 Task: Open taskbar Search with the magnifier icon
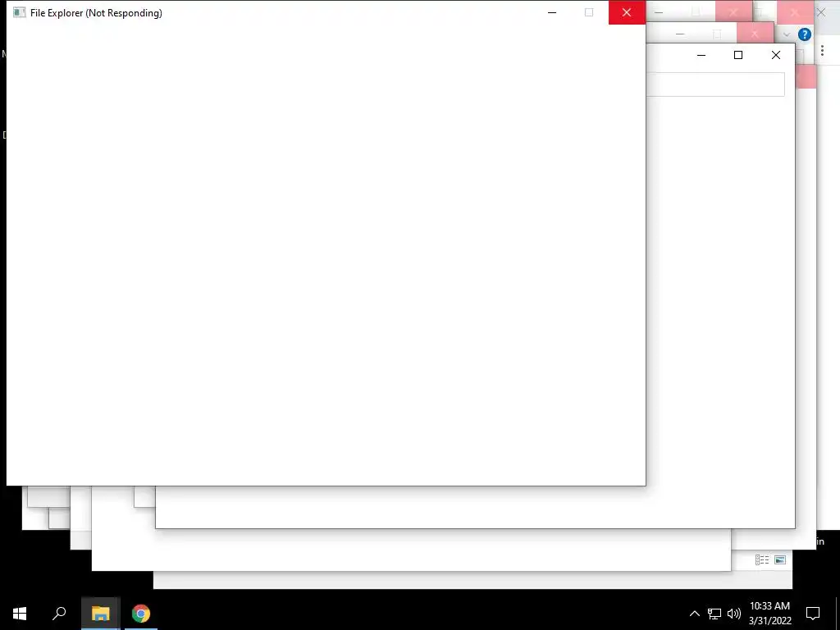59,614
